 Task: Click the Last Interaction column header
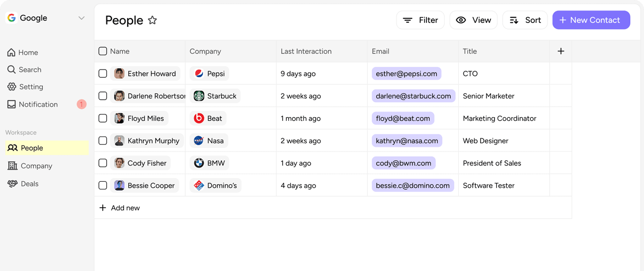coord(306,51)
